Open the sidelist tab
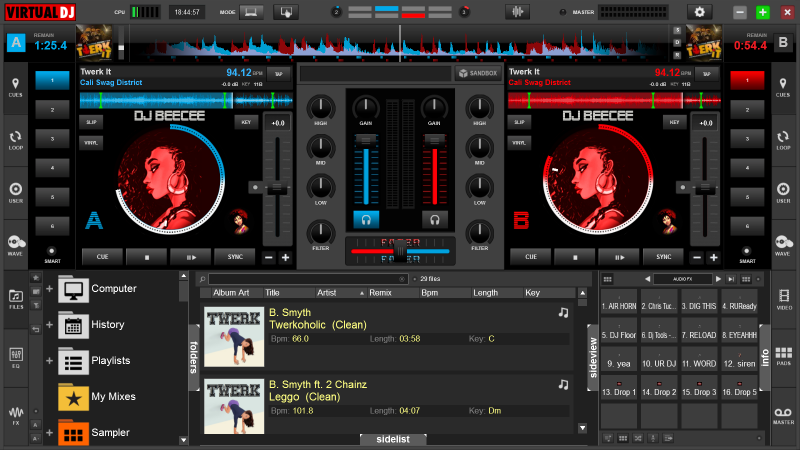 [x=393, y=439]
